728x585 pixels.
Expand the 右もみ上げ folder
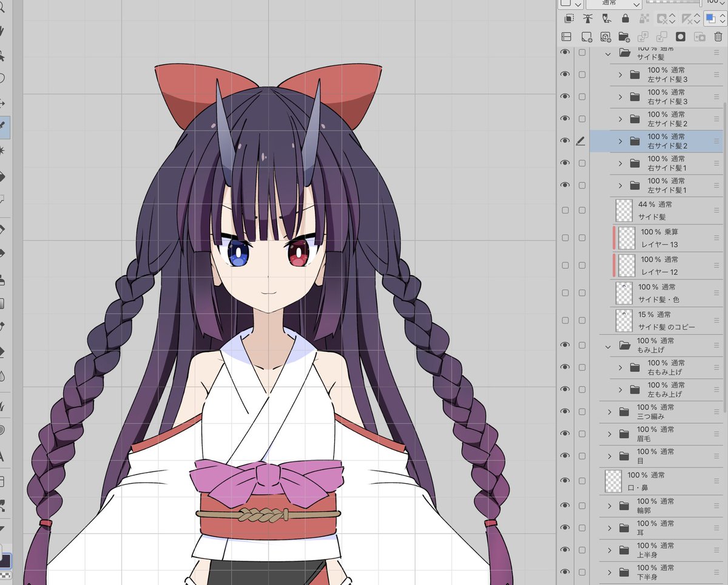[x=620, y=367]
